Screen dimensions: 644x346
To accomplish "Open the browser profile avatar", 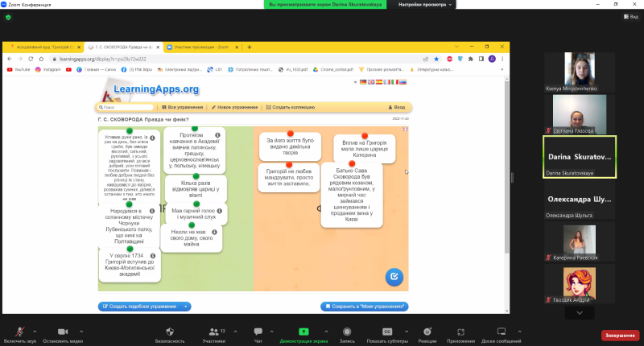I will click(492, 59).
